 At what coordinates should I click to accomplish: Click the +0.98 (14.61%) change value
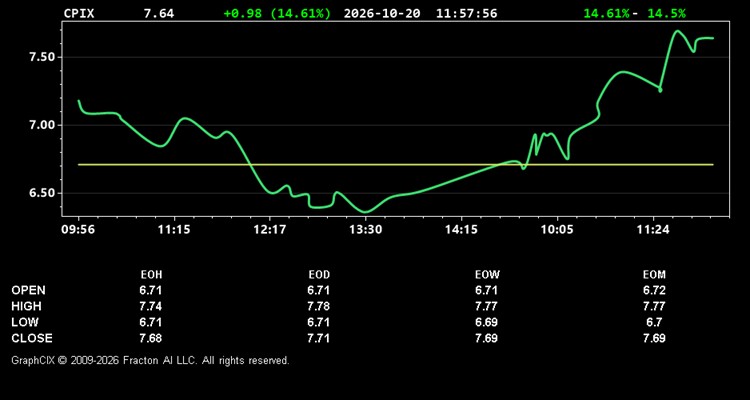pos(277,13)
